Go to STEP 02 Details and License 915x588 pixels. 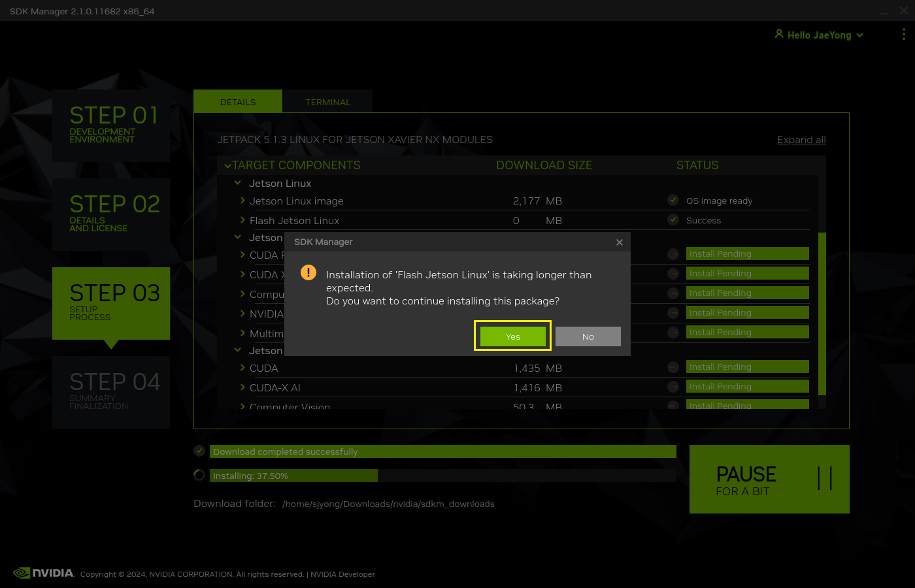111,214
